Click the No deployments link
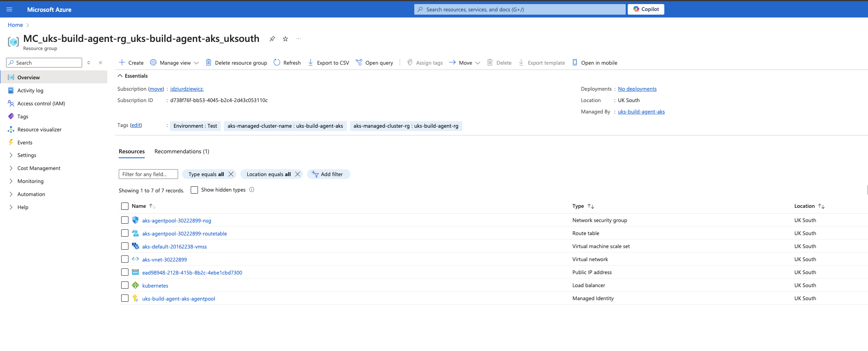Screen dimensions: 868x351 coord(637,89)
